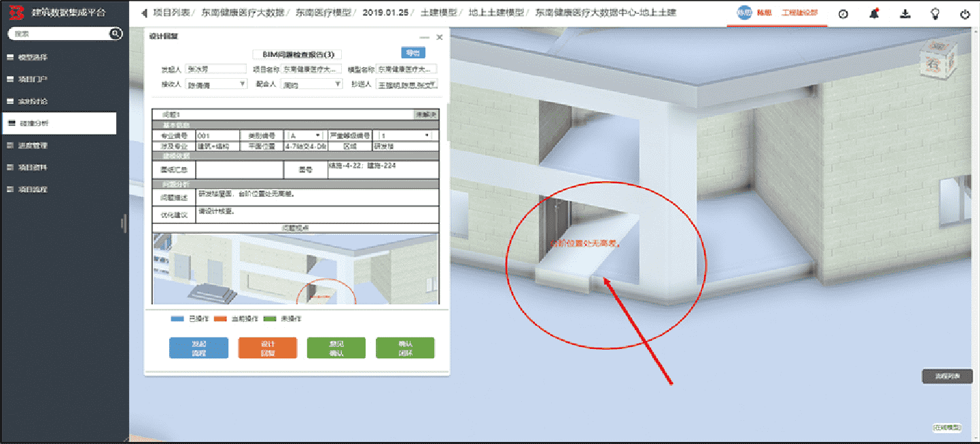Screen dimensions: 980x444
Task: Click the issue viewpoint thumbnail image
Action: click(x=295, y=269)
